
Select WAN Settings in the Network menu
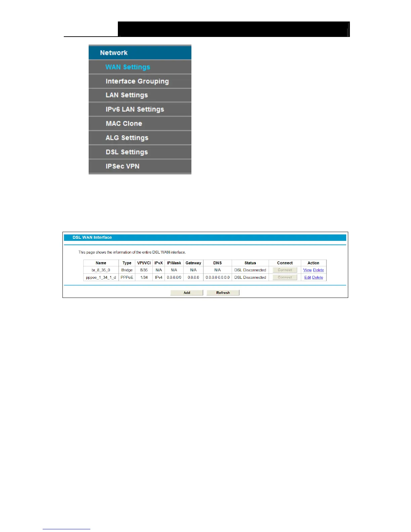(140, 67)
